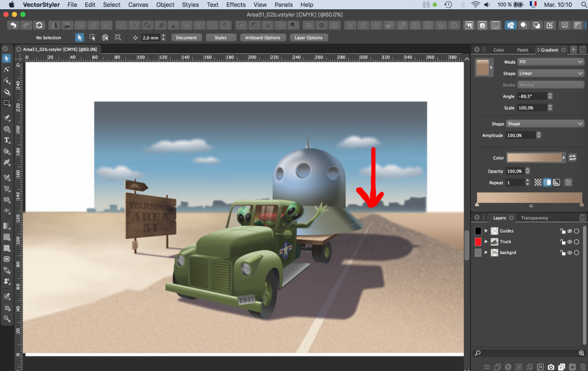Select the Ellipse shape tool

click(x=7, y=129)
